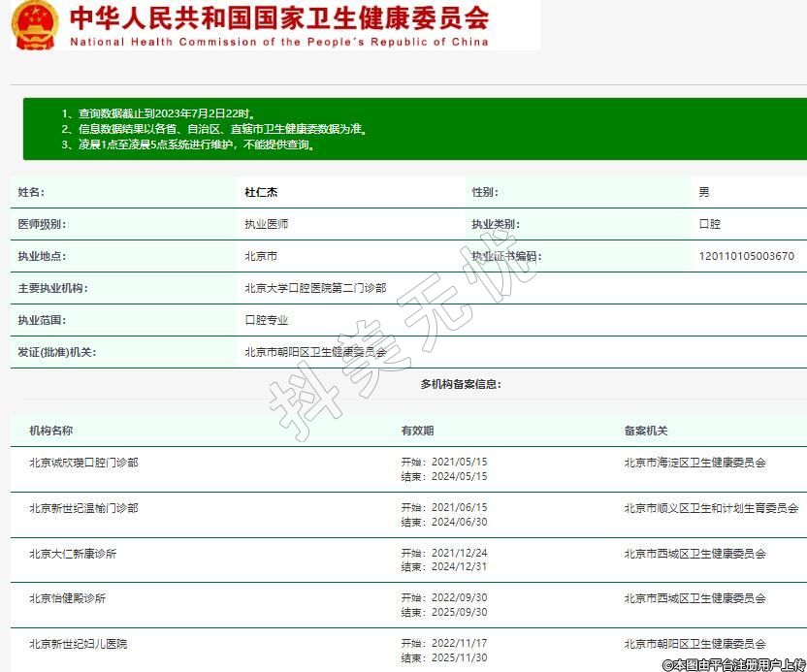Click the 北京新世纪妇儿医院 entry
This screenshot has width=807, height=672.
[78, 644]
